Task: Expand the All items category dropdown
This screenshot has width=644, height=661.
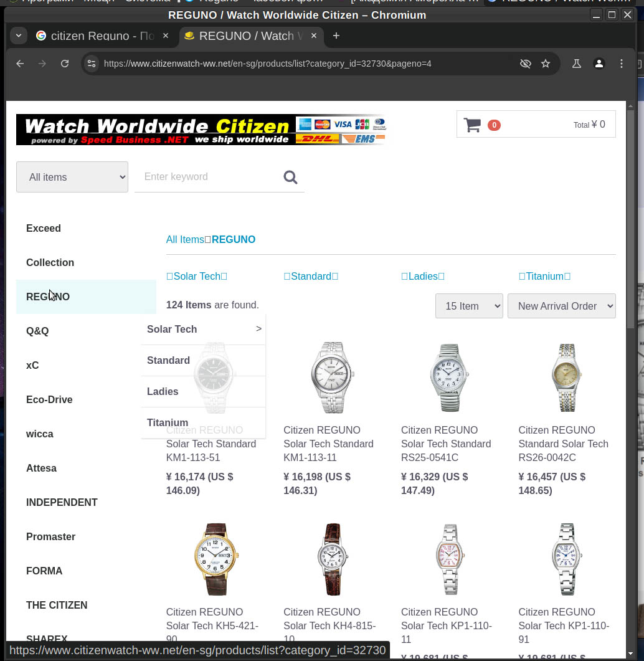Action: pos(72,177)
